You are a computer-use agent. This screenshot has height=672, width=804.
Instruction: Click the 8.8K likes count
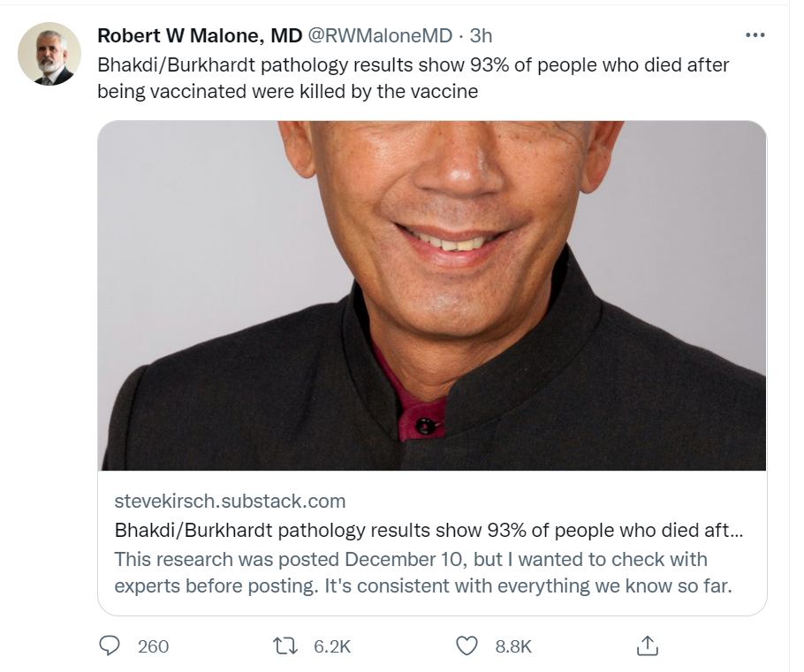513,646
